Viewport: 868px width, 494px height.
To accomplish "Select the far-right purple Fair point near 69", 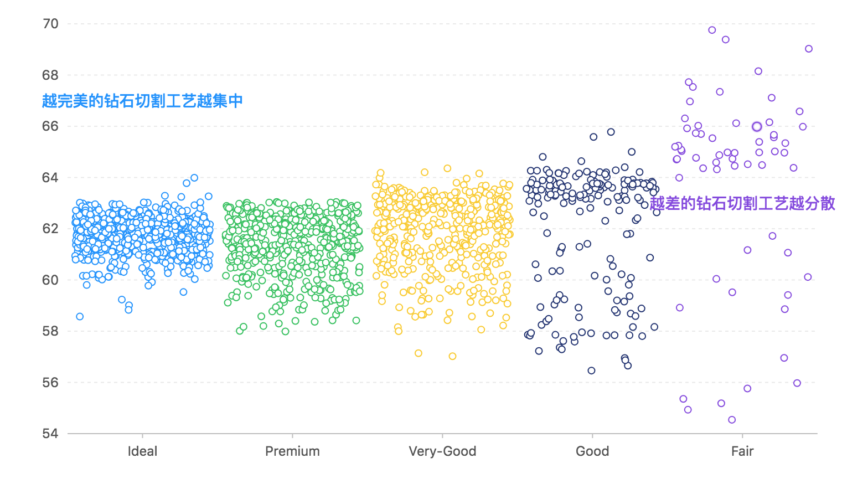I will point(809,49).
